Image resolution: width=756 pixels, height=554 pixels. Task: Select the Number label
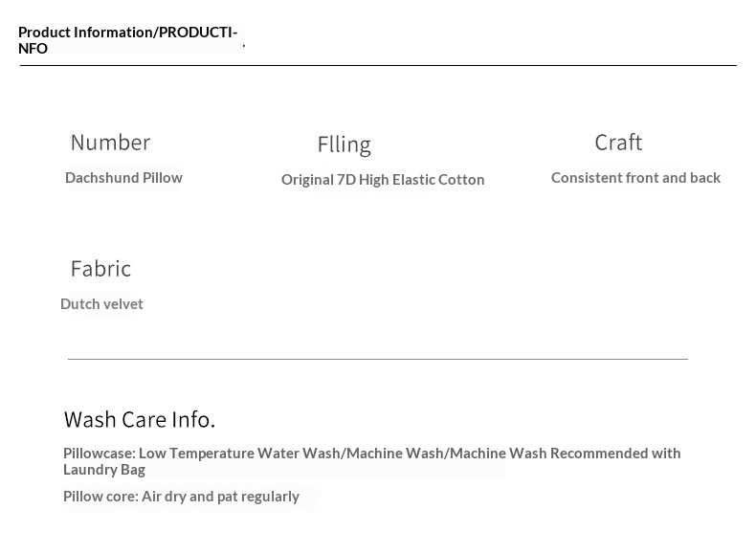point(110,143)
